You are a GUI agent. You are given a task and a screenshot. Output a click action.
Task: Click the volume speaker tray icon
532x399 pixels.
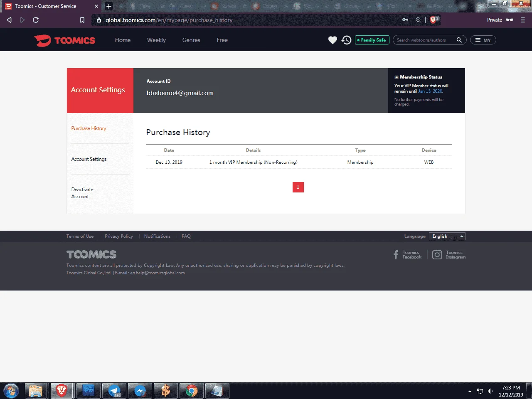pyautogui.click(x=490, y=391)
